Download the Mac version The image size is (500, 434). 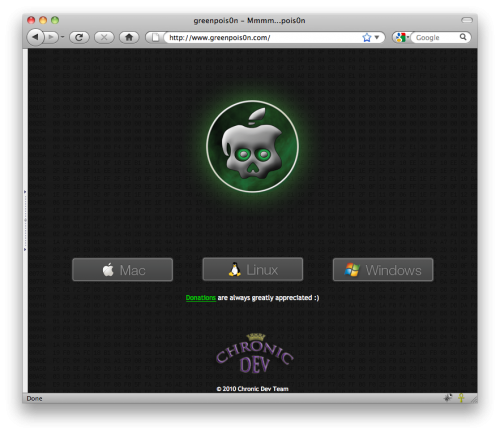[123, 270]
